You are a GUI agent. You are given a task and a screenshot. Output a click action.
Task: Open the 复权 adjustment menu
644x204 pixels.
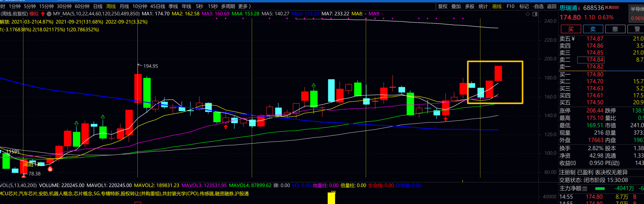coord(443,6)
